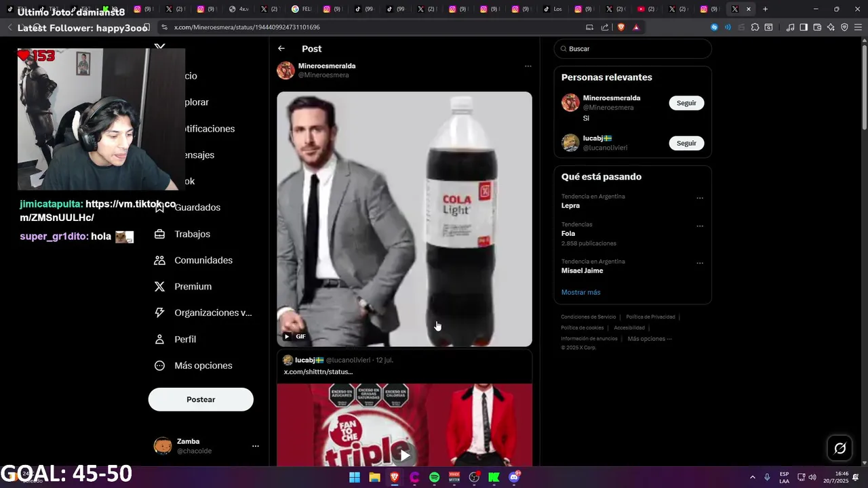
Task: Click the people icon beside Comunidades
Action: 159,260
